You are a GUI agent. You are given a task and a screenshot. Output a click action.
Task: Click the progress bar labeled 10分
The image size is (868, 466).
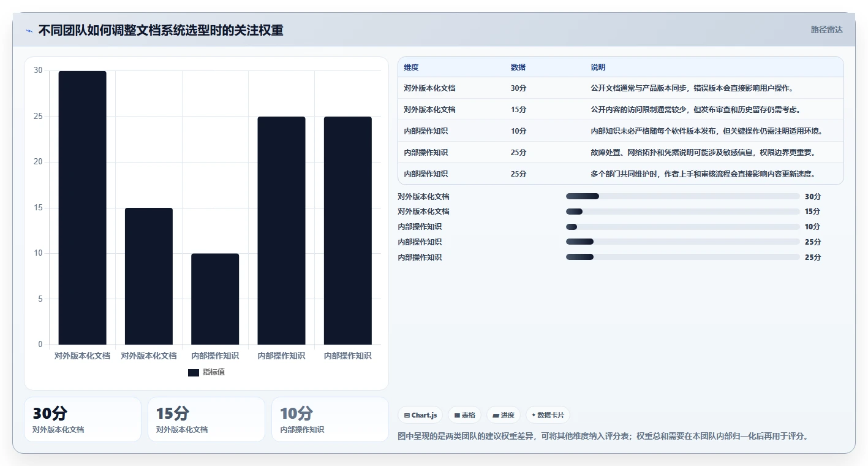click(683, 227)
